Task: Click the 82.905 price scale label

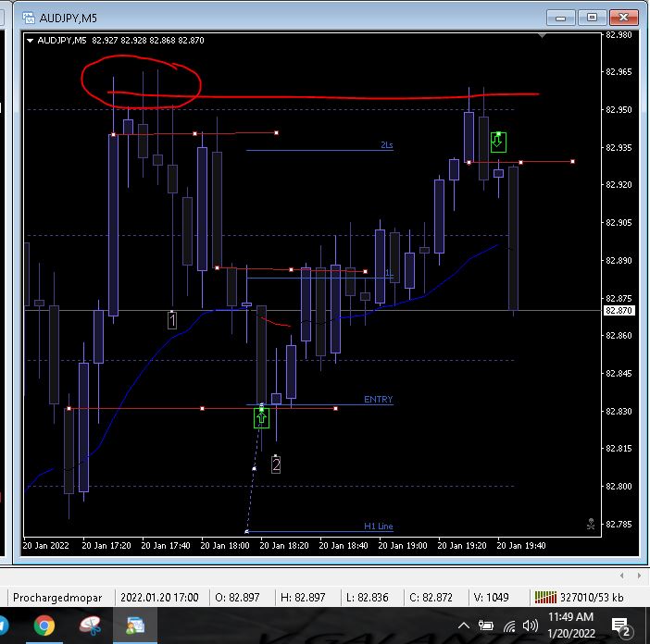Action: (x=619, y=222)
